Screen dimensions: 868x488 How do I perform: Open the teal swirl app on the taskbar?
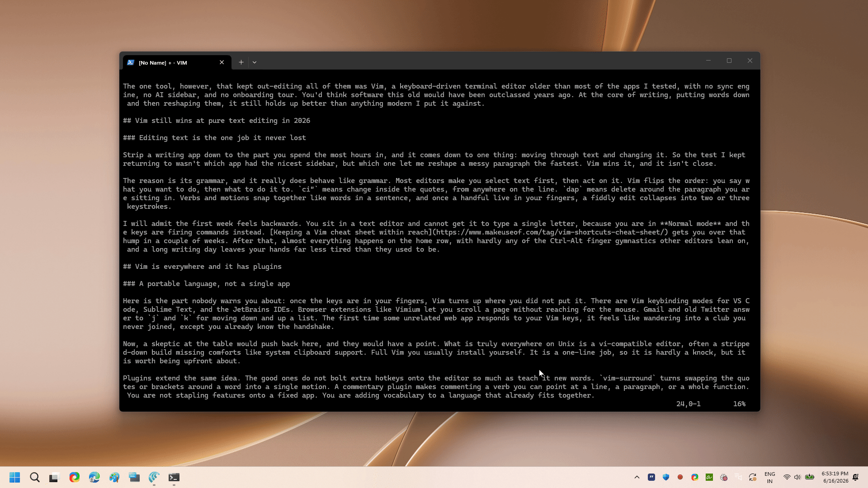(x=154, y=477)
